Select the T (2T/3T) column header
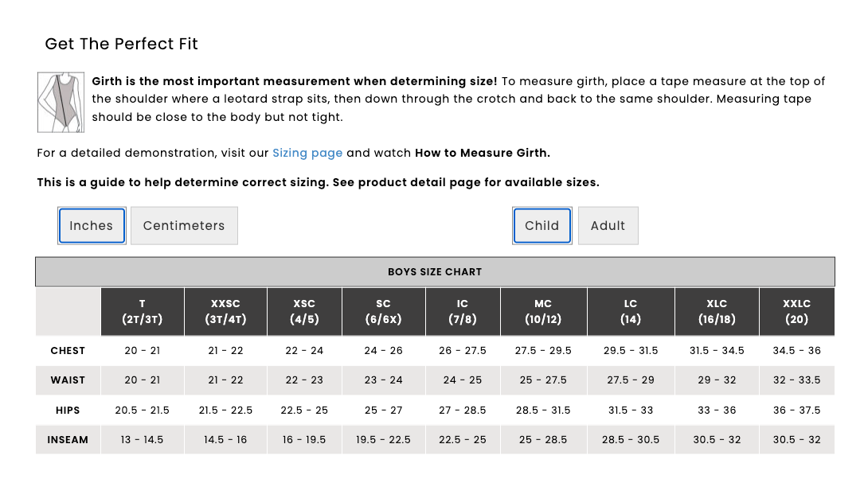The image size is (868, 479). [143, 311]
